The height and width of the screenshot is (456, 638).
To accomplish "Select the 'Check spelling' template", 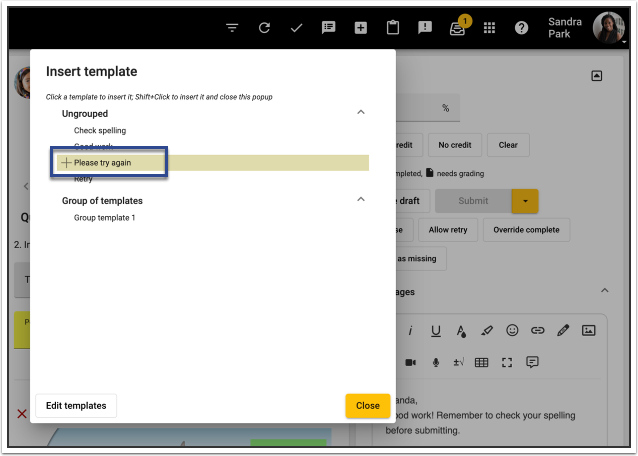I will (100, 131).
